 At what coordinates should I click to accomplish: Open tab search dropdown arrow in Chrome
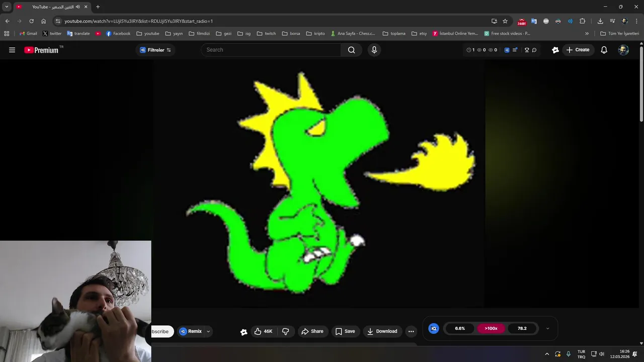7,7
